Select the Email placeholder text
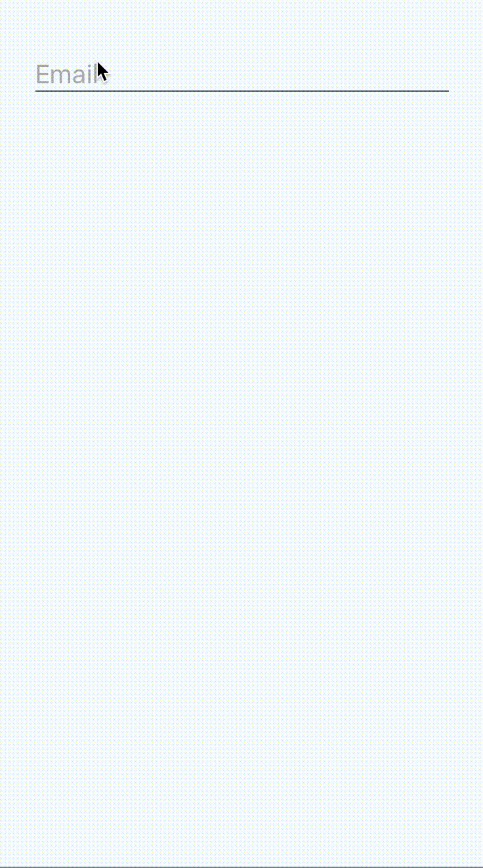The image size is (483, 868). coord(67,75)
